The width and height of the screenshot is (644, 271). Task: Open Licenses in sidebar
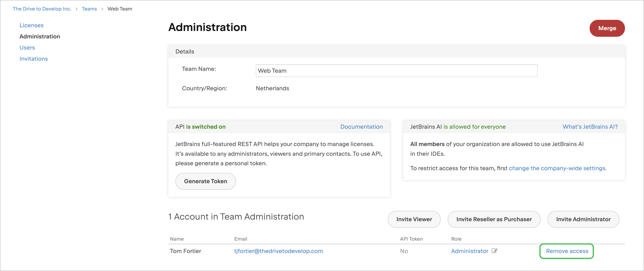[x=31, y=25]
